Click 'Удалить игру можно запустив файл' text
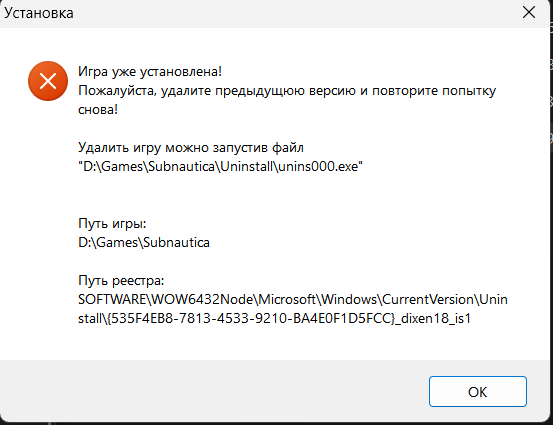553x425 pixels. [x=191, y=147]
